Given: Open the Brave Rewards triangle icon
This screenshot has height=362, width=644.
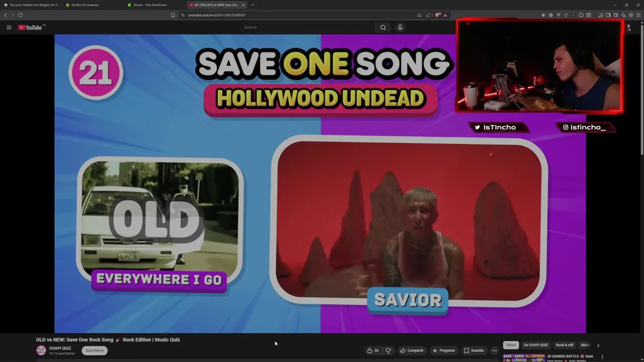Looking at the screenshot, I should (445, 15).
